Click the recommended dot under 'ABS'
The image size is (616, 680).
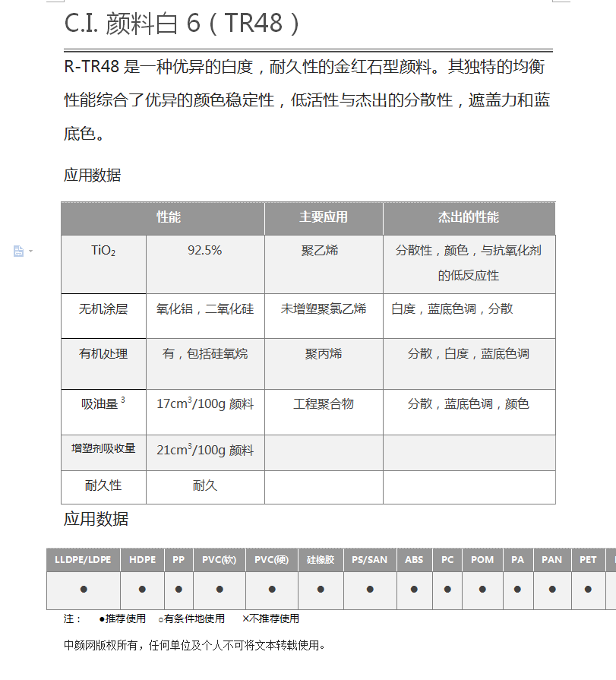pos(414,590)
